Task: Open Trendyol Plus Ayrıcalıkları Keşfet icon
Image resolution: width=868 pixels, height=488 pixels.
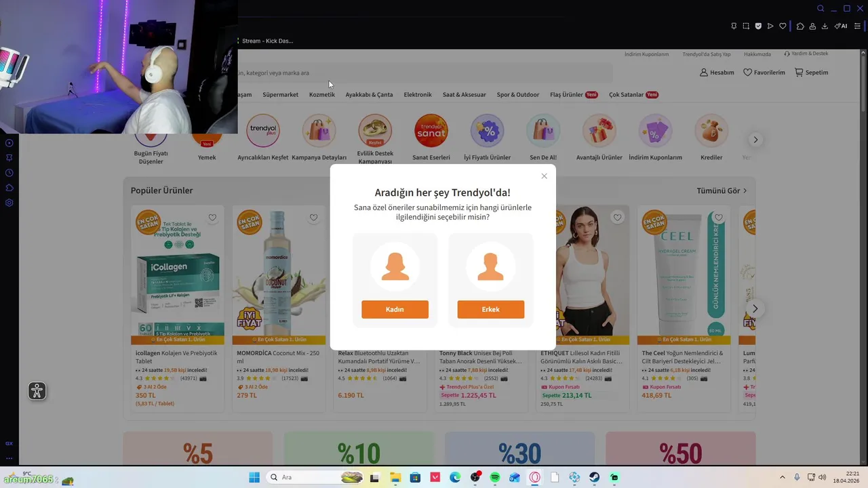Action: [x=262, y=131]
